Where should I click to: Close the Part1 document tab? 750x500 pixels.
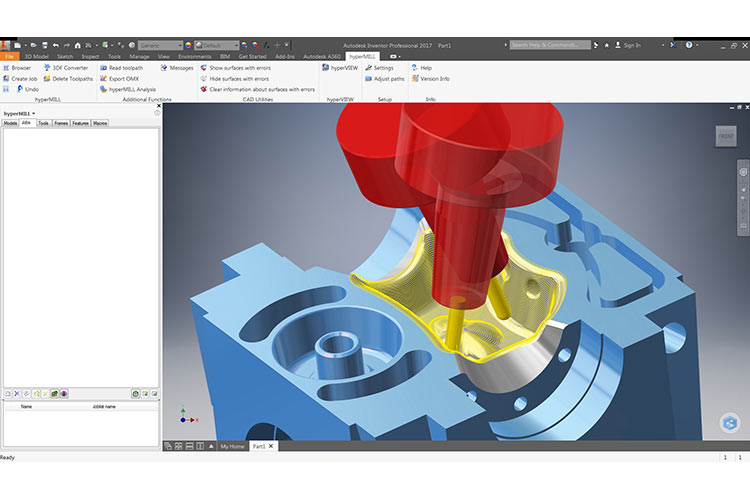click(271, 446)
